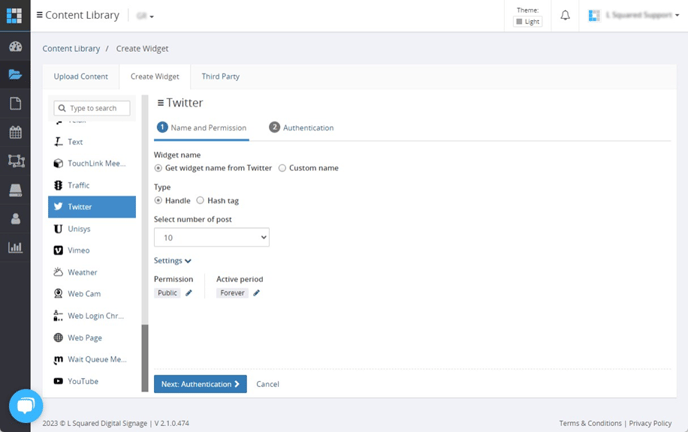The image size is (688, 432).
Task: Open the dashboard icon in the sidebar
Action: pos(15,46)
